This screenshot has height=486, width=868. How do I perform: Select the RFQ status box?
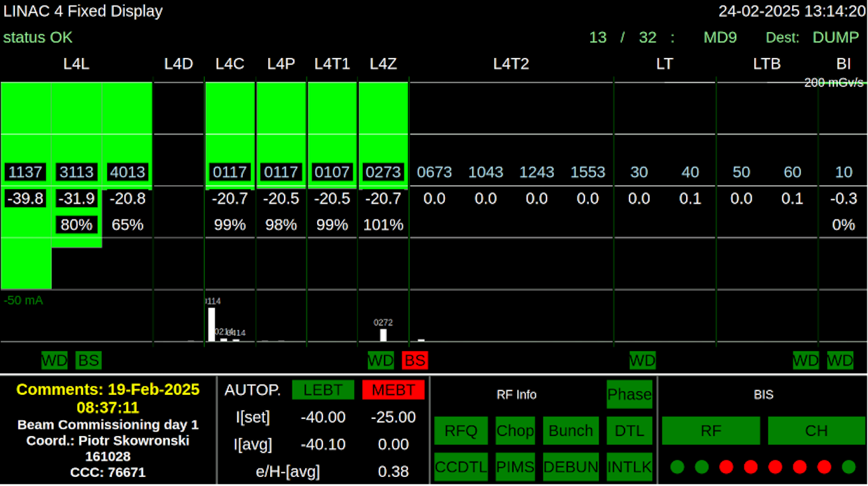[461, 431]
